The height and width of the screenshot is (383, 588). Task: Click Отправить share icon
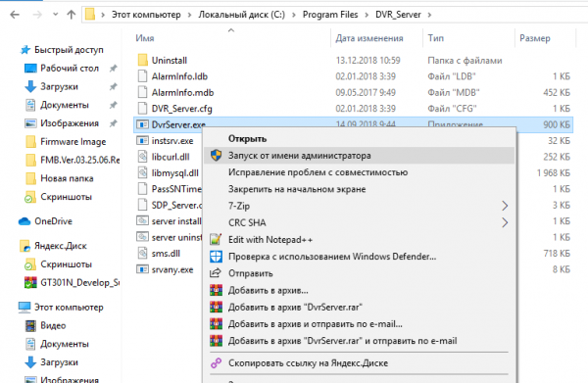point(216,273)
